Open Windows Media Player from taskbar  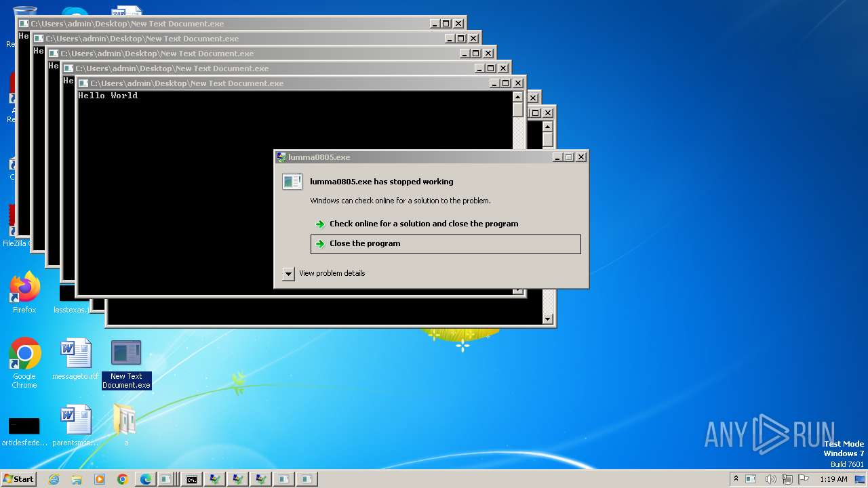tap(100, 479)
